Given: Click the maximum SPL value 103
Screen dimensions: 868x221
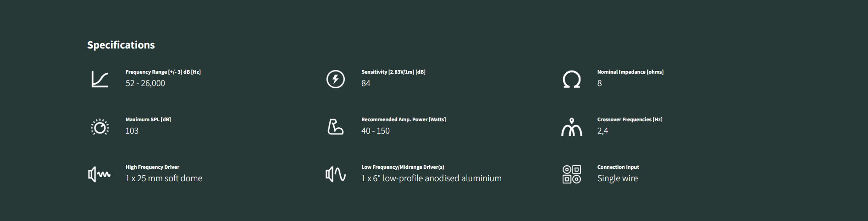Looking at the screenshot, I should (x=132, y=131).
